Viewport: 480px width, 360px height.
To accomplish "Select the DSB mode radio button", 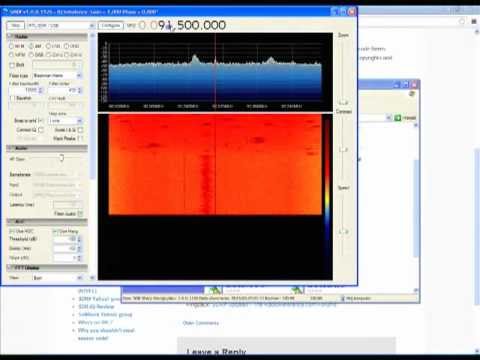I will click(x=31, y=55).
